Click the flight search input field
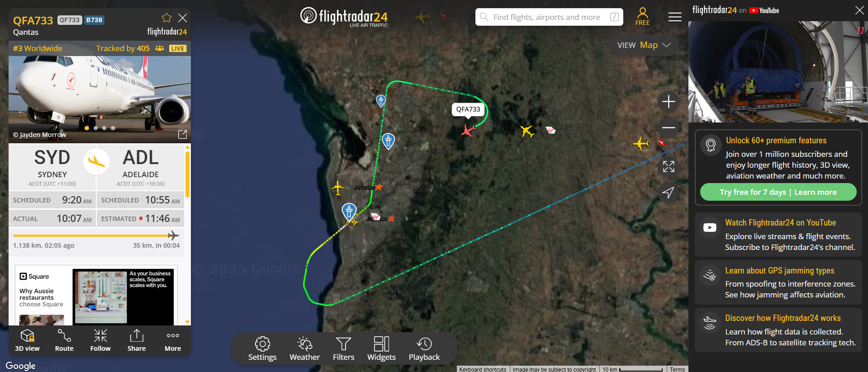 pyautogui.click(x=549, y=17)
